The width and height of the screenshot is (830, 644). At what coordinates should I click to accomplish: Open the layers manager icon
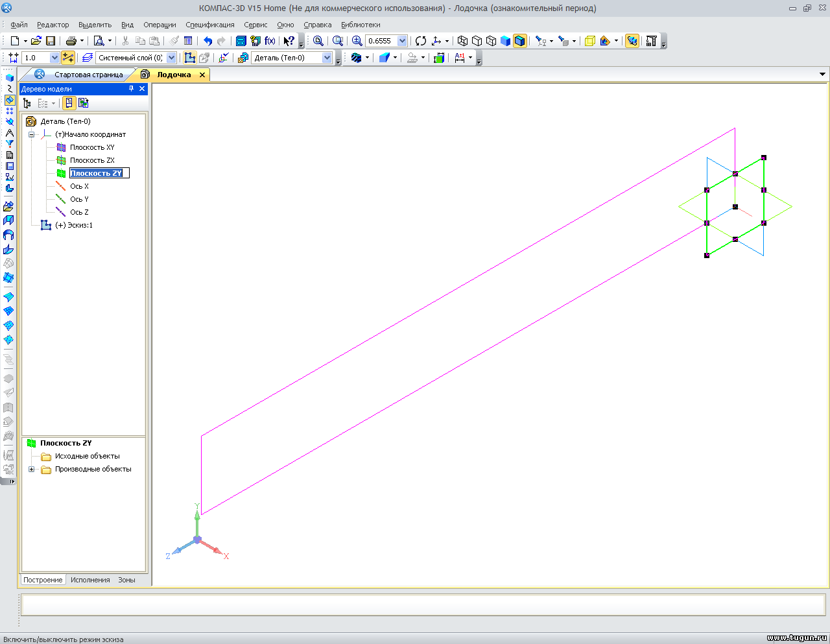click(x=87, y=58)
